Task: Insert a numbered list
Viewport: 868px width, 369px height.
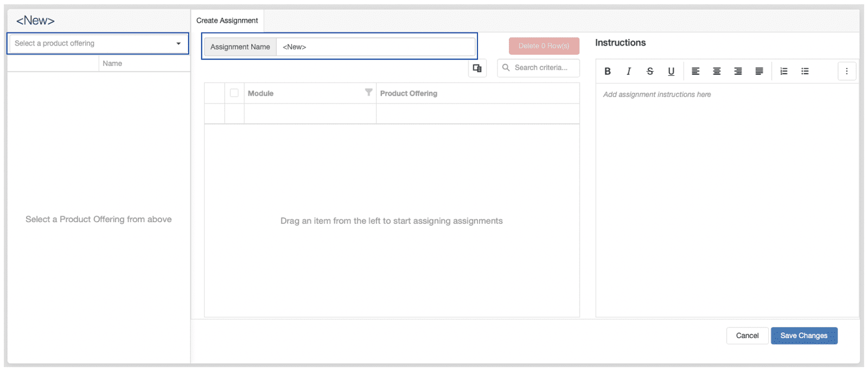Action: pyautogui.click(x=784, y=71)
